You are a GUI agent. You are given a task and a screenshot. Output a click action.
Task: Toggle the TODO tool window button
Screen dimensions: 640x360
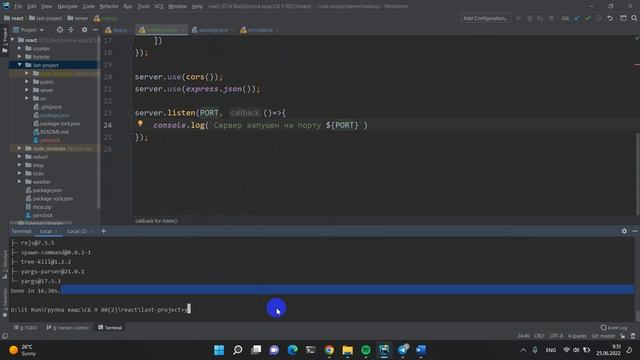pyautogui.click(x=25, y=327)
